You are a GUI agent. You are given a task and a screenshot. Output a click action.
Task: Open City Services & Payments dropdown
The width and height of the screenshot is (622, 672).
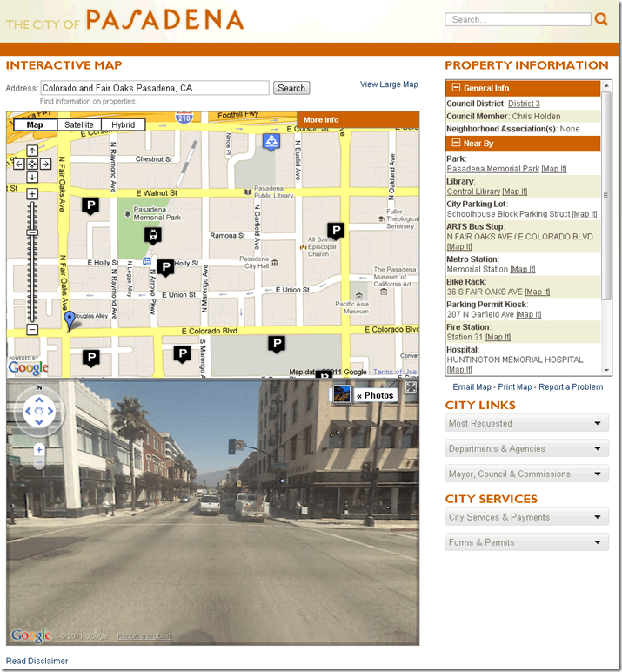(x=527, y=517)
